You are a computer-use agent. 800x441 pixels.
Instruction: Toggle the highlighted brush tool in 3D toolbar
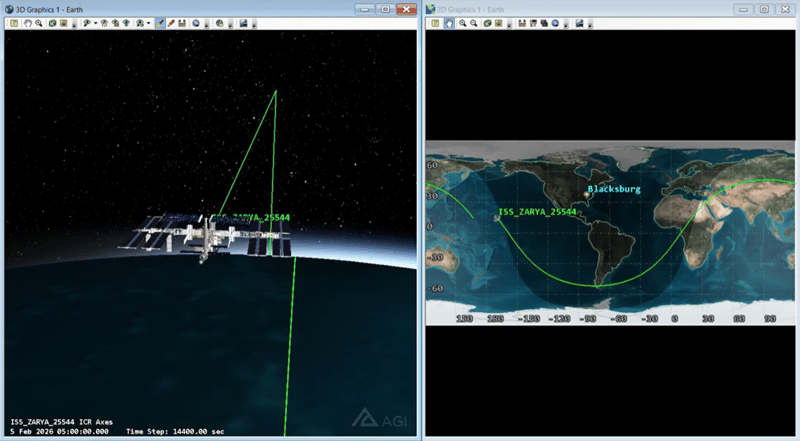pos(160,22)
